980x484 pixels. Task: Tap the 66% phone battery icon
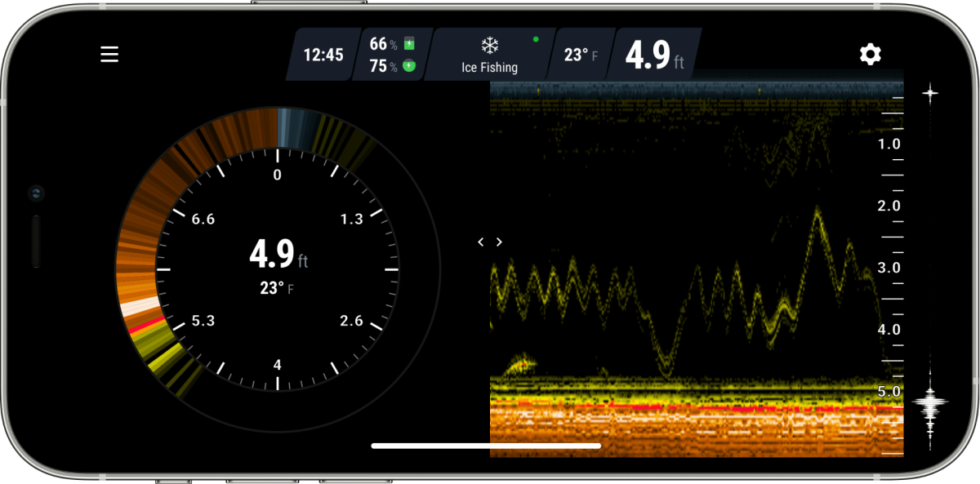(409, 44)
